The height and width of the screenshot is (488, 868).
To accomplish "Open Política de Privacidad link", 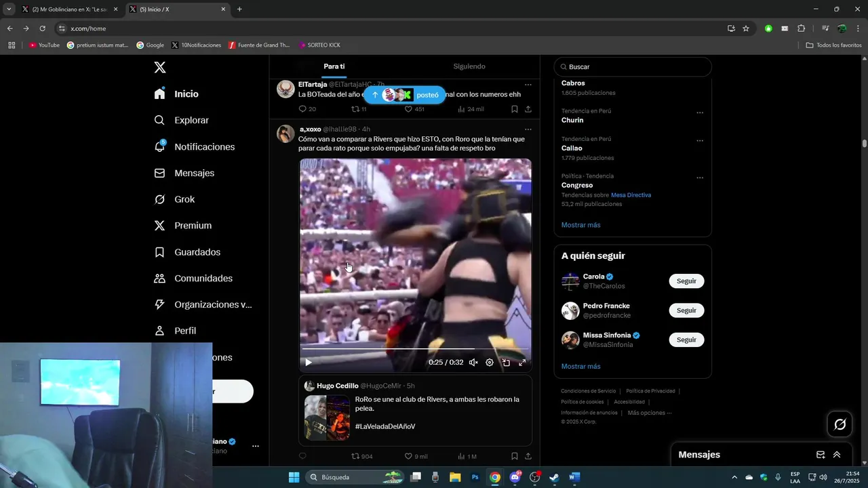I will coord(650,391).
